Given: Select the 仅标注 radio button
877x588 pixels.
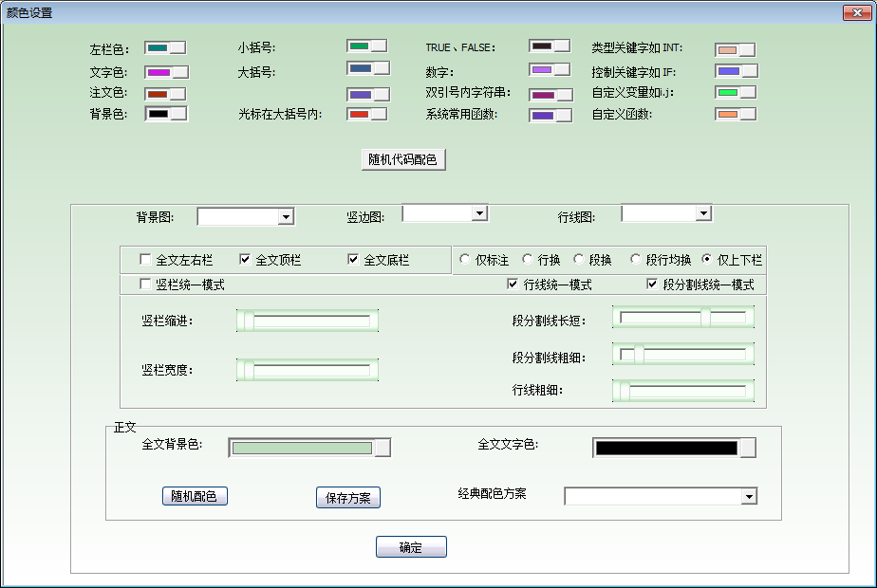Looking at the screenshot, I should click(x=465, y=260).
